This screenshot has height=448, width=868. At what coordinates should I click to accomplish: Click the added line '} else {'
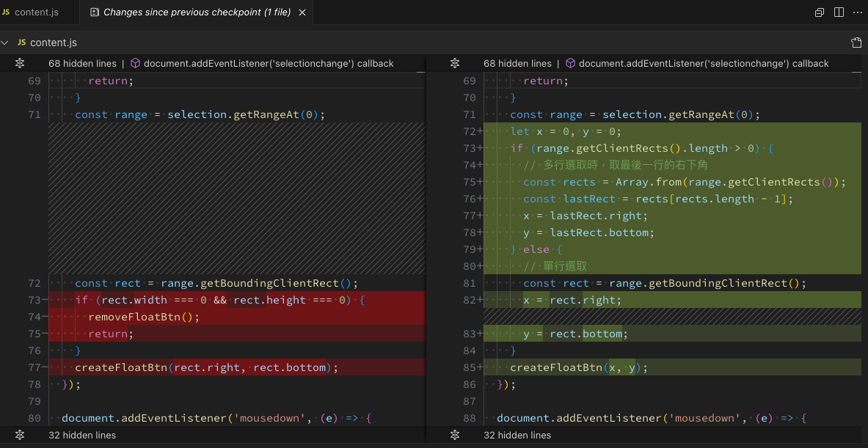click(x=536, y=249)
